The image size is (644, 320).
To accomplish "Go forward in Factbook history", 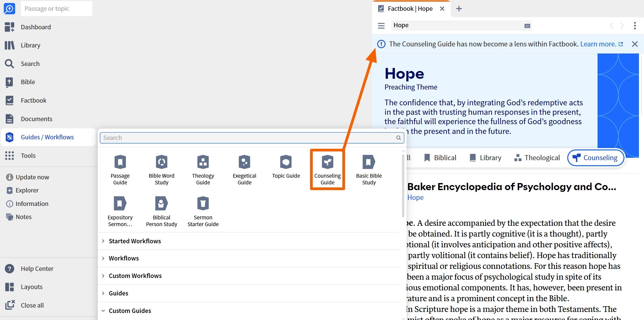I will 622,26.
